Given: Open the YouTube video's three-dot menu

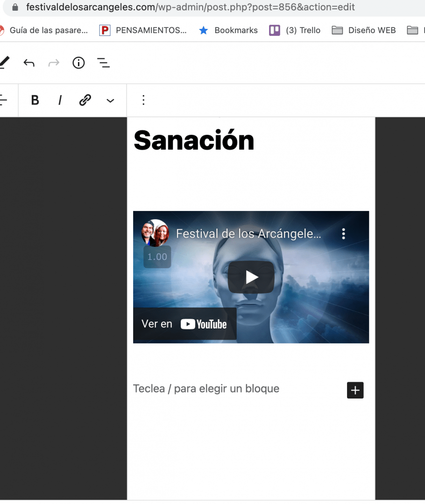Looking at the screenshot, I should (x=344, y=234).
